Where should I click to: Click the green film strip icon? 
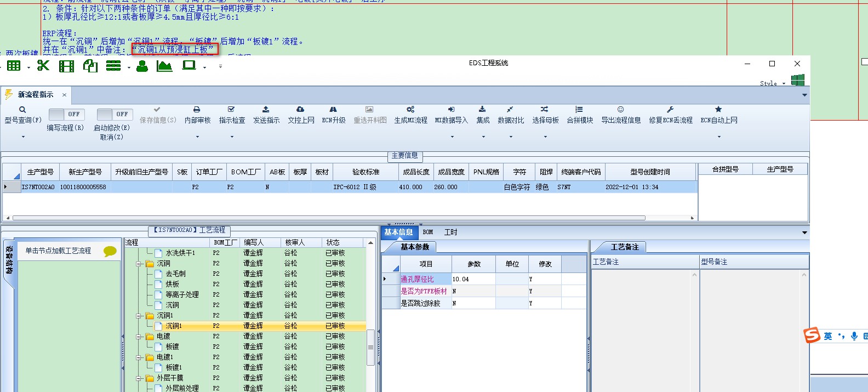pyautogui.click(x=66, y=67)
